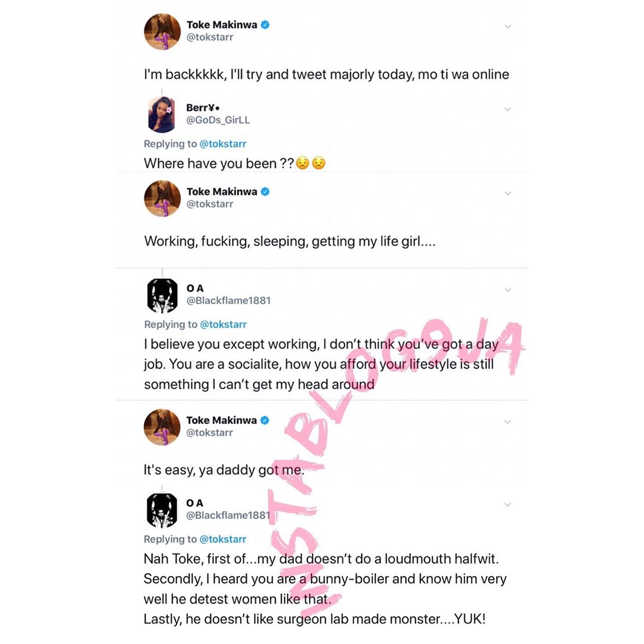This screenshot has height=644, width=644.
Task: Open O A avatar on 'Nah Toke' reply
Action: [x=162, y=510]
